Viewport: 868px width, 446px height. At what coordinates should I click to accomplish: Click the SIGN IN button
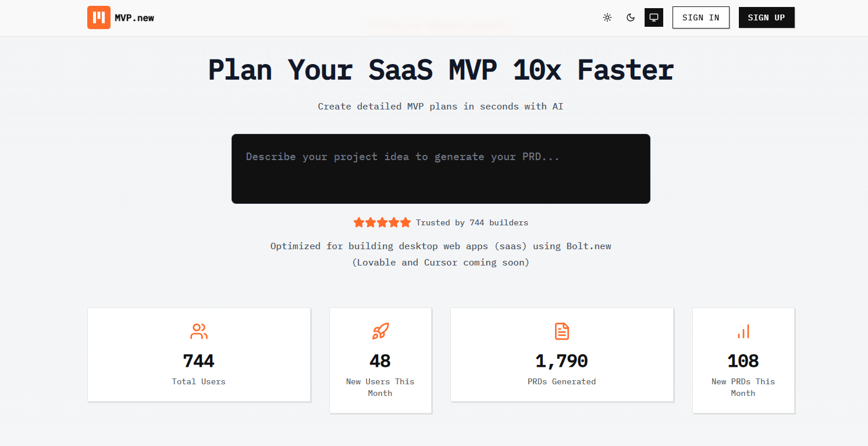[700, 17]
